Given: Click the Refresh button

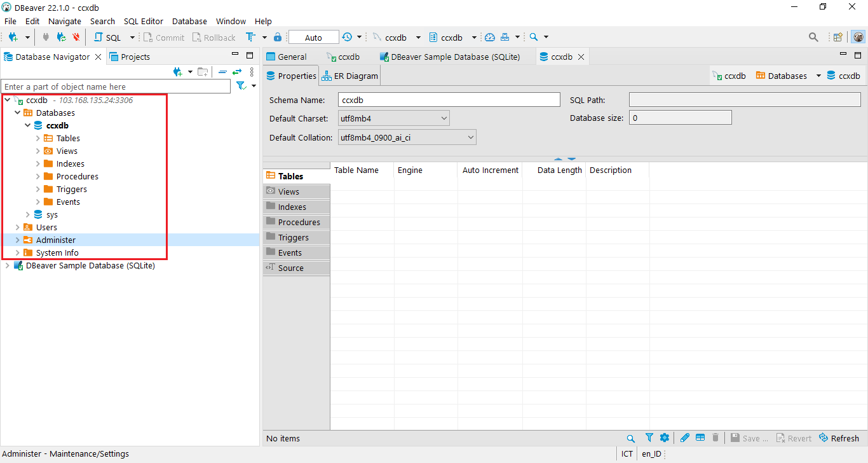Looking at the screenshot, I should [x=839, y=438].
